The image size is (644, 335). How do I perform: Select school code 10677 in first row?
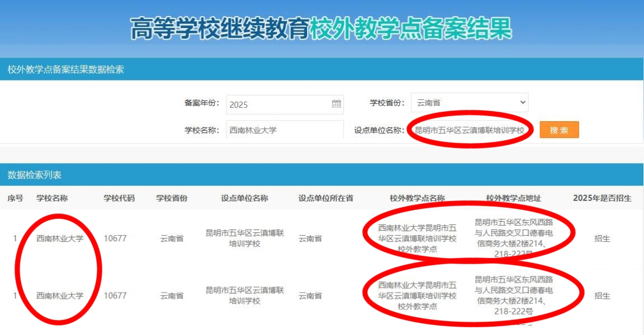(x=115, y=238)
